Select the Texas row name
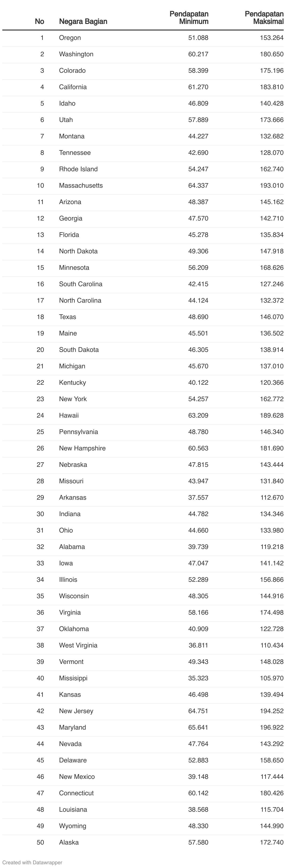Image resolution: width=286 pixels, height=868 pixels. 67,317
